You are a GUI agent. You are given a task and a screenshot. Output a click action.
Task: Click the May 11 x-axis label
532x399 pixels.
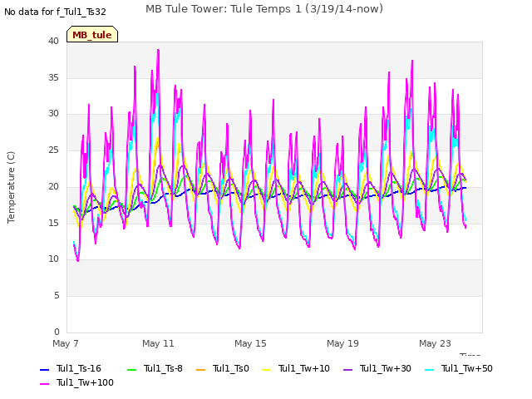tap(158, 343)
